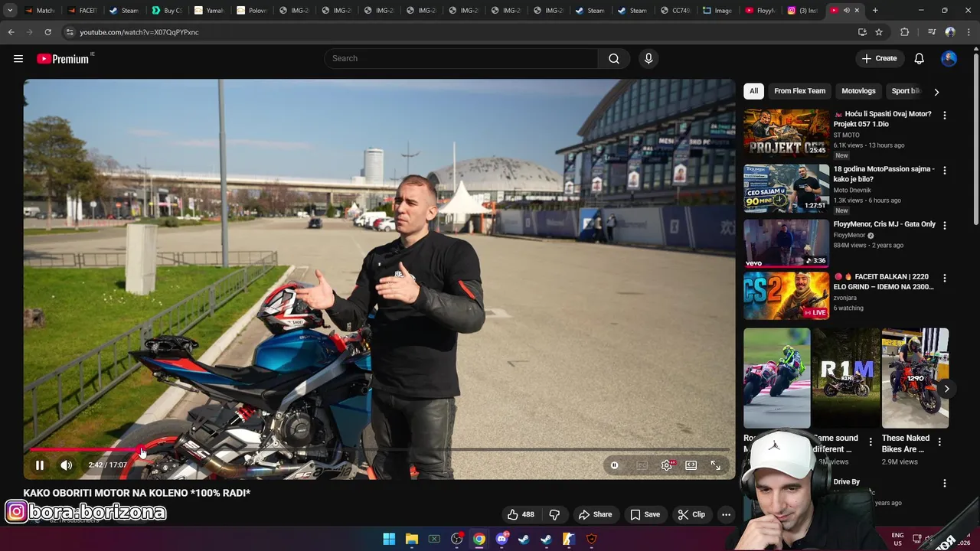Create a Clip from the video
This screenshot has height=551, width=980.
(691, 514)
